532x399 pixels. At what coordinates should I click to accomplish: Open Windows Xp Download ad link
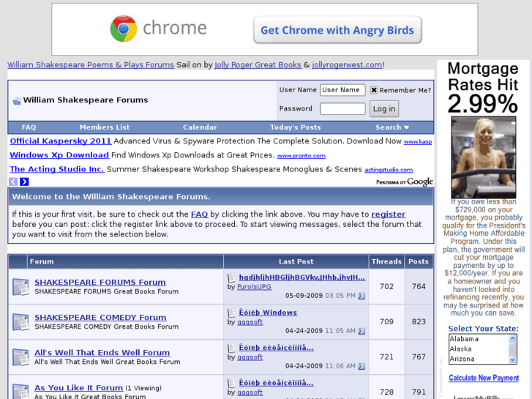tap(59, 155)
